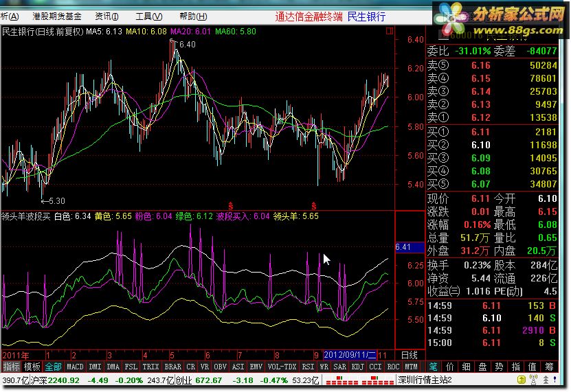Select the 势 trend tab
The height and width of the screenshot is (392, 571).
point(500,367)
